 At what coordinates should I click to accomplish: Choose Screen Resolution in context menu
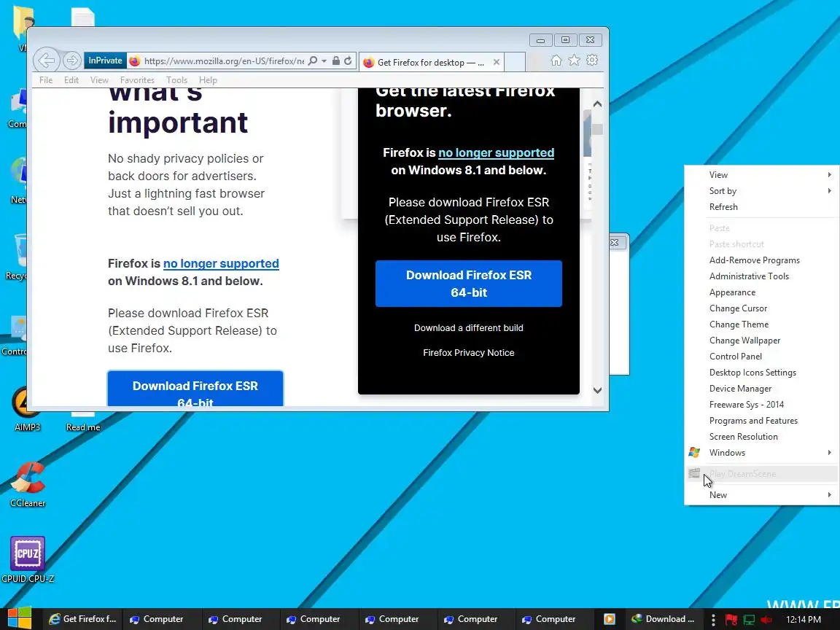point(762,437)
